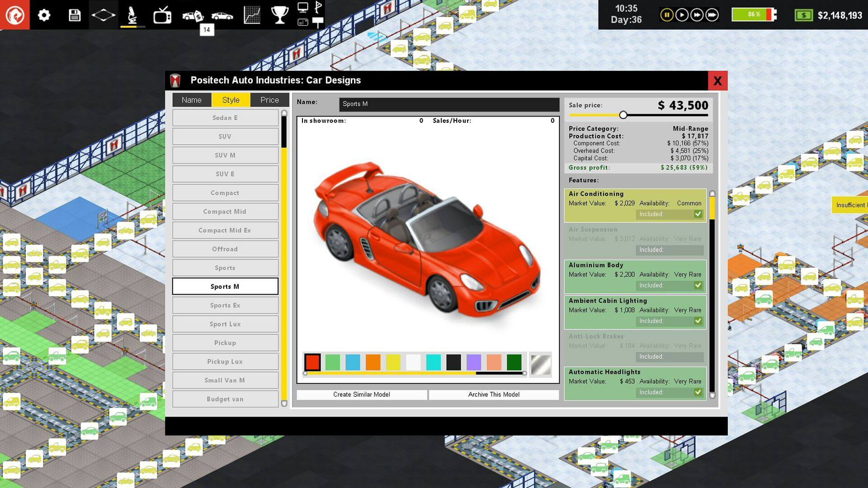Click the Sports M name field
Screen dimensions: 868x488
449,104
